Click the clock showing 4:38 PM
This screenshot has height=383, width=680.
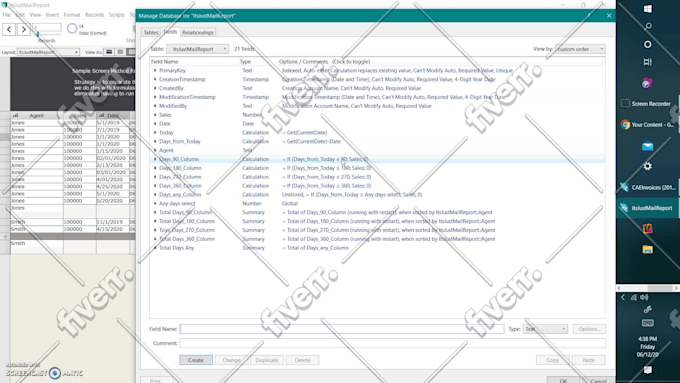[647, 339]
